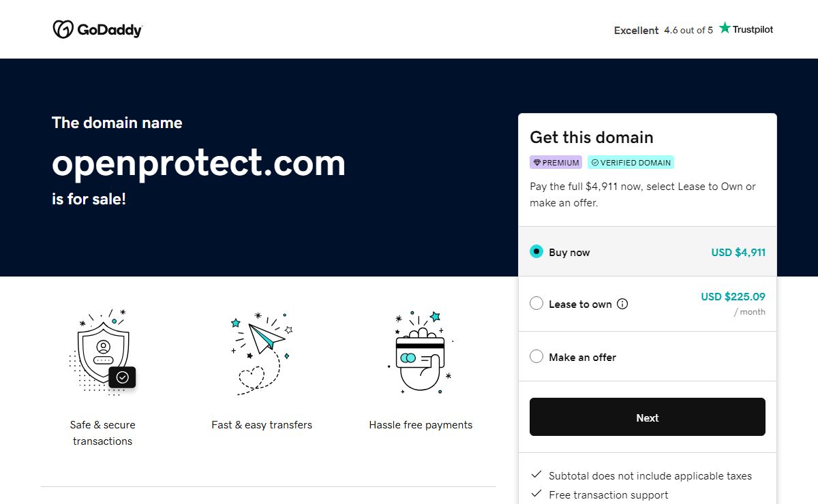Click the openprotect.com domain heading
Screen dimensions: 818x504
(x=198, y=163)
